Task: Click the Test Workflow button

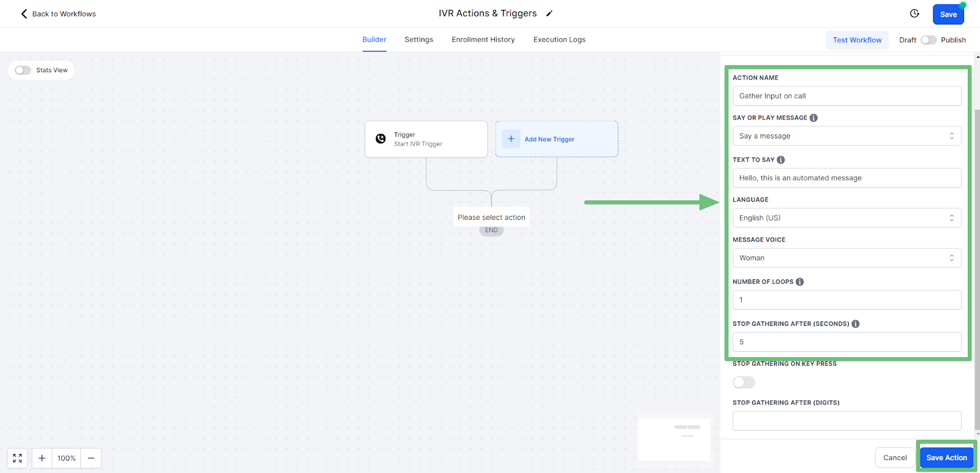Action: click(x=857, y=40)
